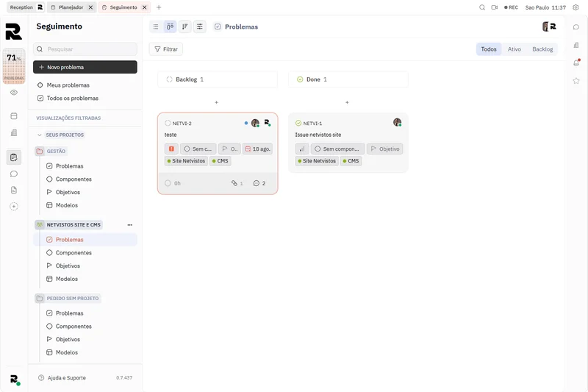Open Filtrar filter button
588x392 pixels.
[166, 49]
